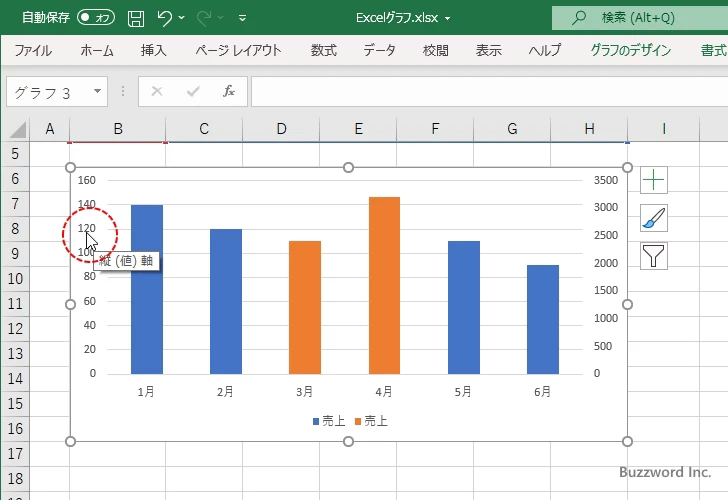Click the Save floppy disk icon

136,18
